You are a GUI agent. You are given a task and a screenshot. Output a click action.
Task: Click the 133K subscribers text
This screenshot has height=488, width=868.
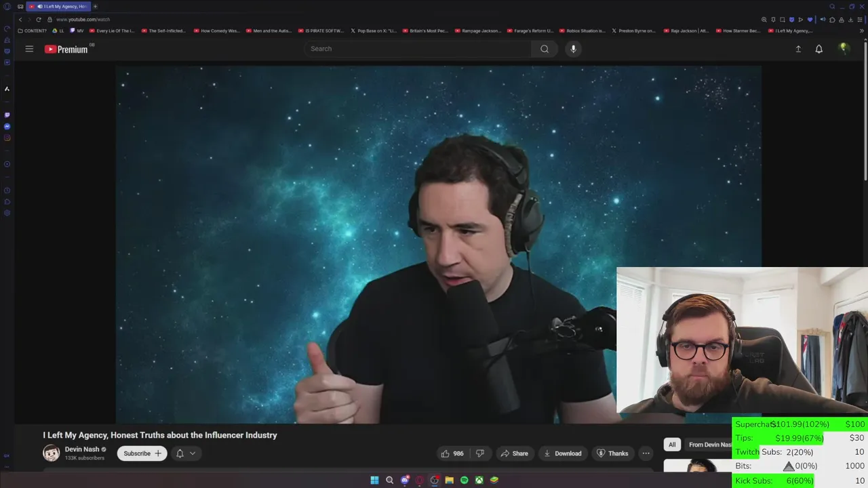point(85,458)
